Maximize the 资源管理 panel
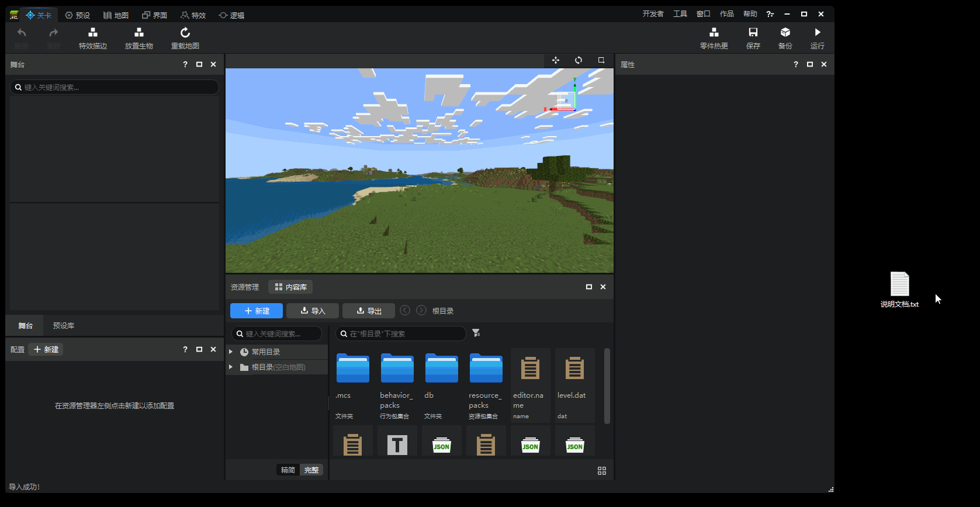Image resolution: width=980 pixels, height=507 pixels. pos(589,287)
